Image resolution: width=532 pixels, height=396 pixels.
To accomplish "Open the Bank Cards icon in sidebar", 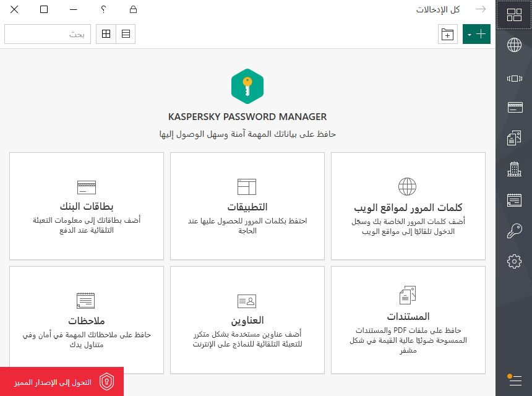I will (515, 107).
